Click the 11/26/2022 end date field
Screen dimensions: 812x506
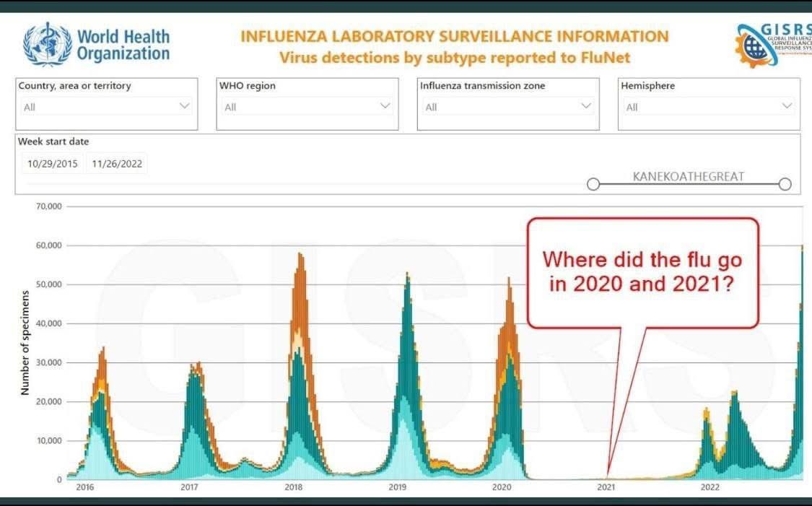click(x=117, y=164)
